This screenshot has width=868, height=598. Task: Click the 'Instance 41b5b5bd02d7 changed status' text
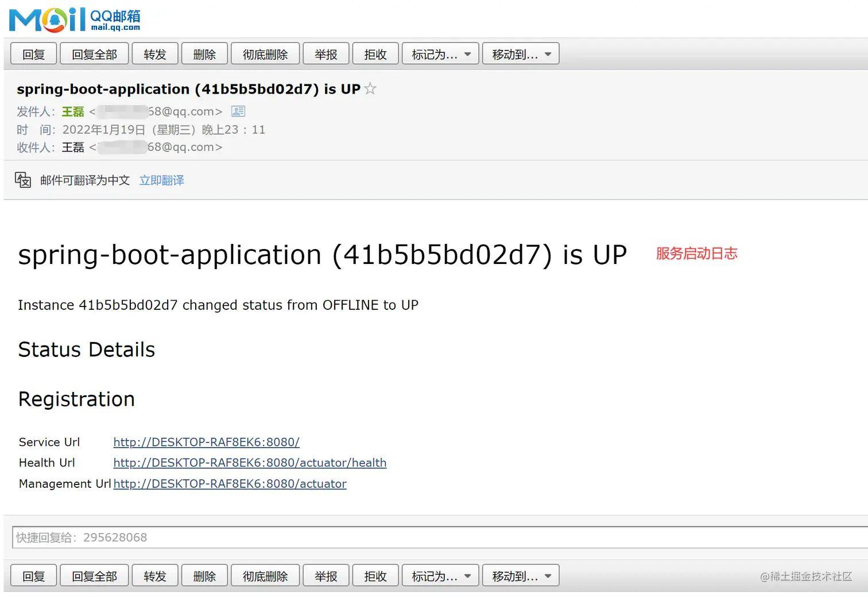[218, 305]
